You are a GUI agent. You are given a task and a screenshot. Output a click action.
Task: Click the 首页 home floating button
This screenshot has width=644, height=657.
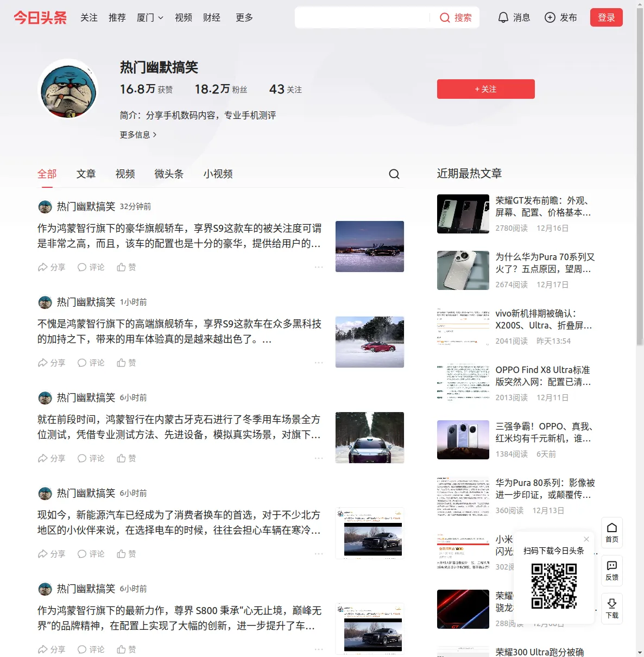pyautogui.click(x=612, y=533)
